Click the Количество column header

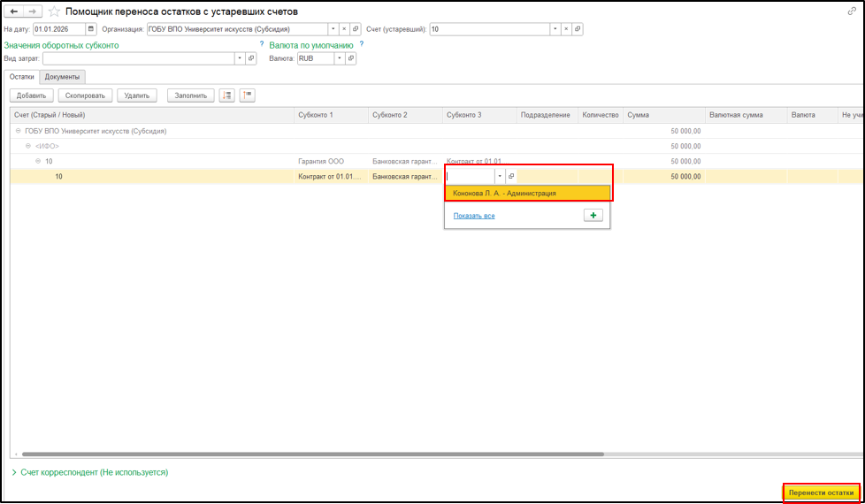click(x=601, y=115)
